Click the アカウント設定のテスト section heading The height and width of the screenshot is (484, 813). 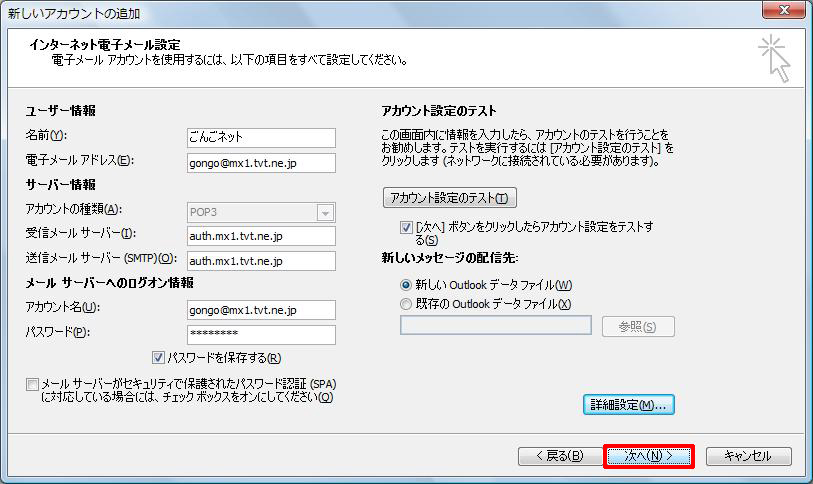coord(439,110)
